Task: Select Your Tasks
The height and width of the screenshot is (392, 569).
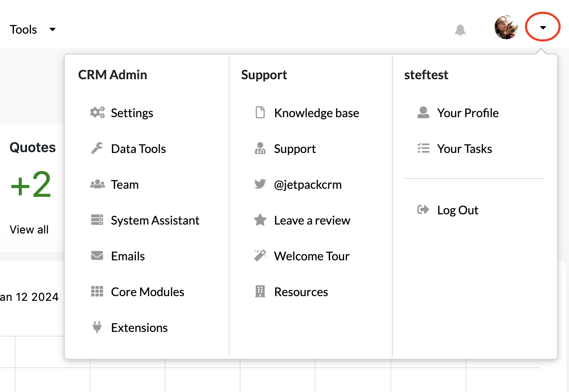Action: tap(464, 148)
